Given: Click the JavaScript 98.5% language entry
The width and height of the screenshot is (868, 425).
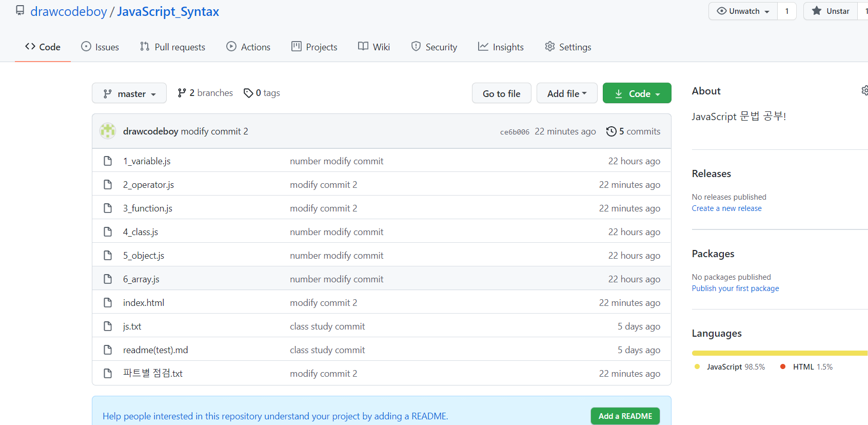Looking at the screenshot, I should click(729, 367).
